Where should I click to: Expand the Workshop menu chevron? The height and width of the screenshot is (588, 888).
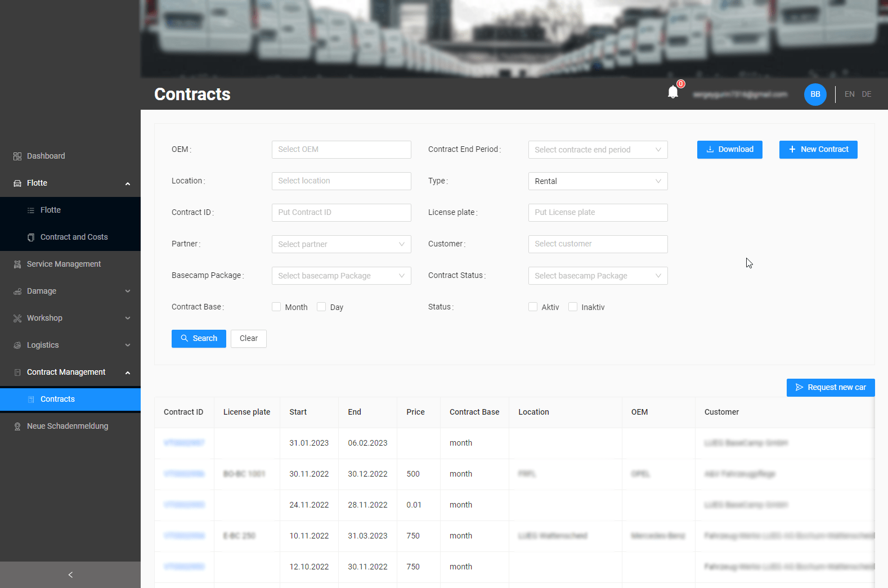pos(128,318)
